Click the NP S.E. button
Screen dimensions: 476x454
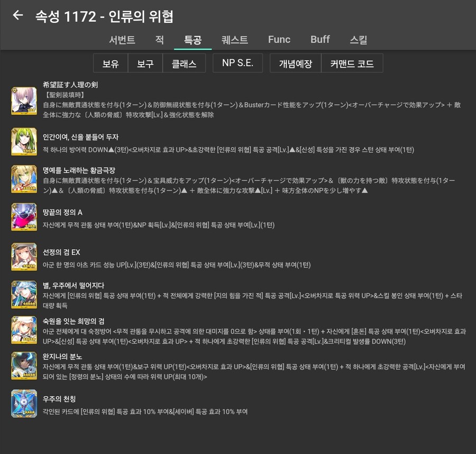237,62
